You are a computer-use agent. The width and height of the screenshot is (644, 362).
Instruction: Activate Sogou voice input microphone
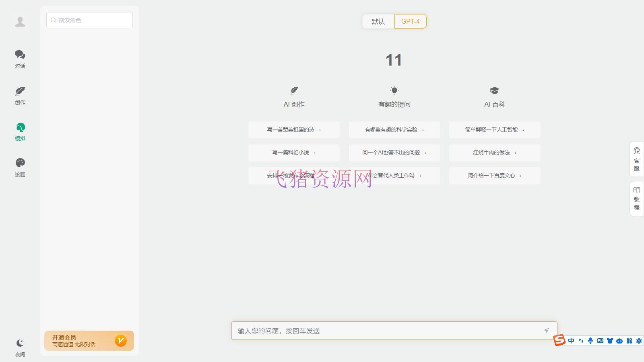590,341
